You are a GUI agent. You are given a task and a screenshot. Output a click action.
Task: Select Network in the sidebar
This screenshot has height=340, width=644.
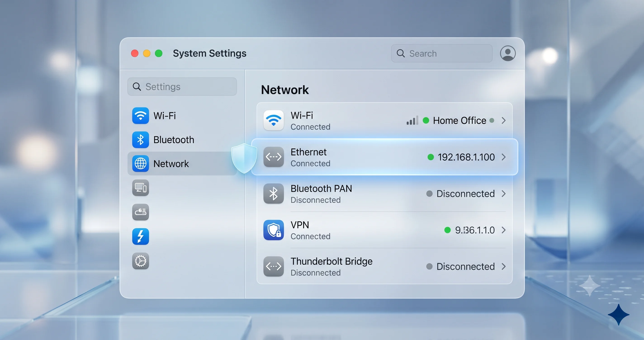(182, 164)
